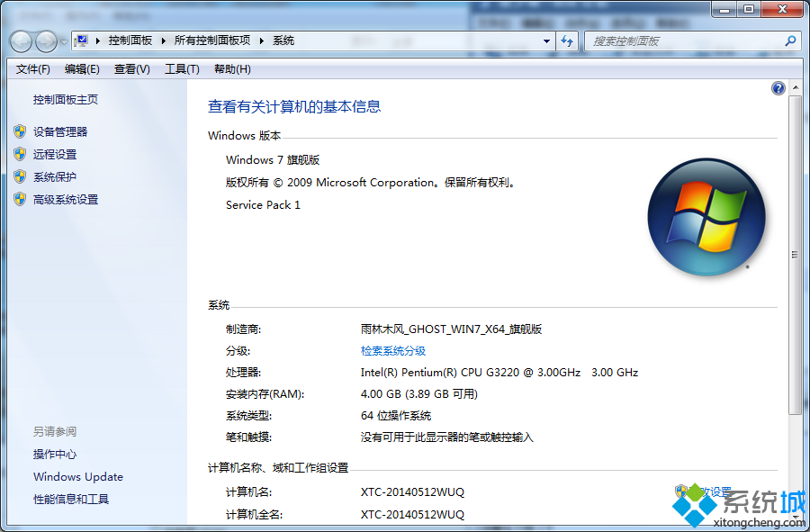Open the 工具(T) menu
This screenshot has width=810, height=532.
182,69
